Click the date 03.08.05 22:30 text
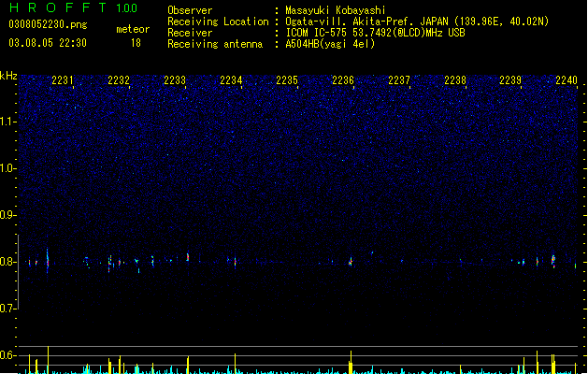588x374 pixels. point(48,43)
